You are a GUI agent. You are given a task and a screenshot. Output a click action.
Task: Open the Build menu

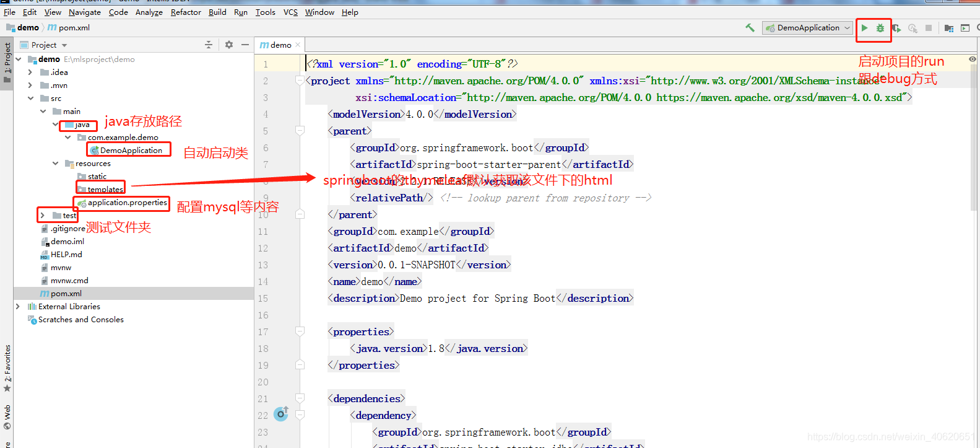tap(217, 12)
